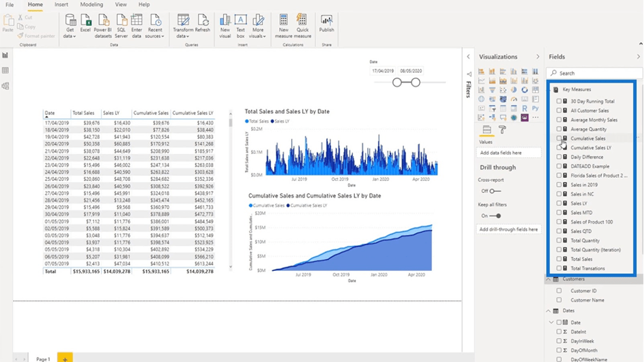Open Recent sources dropdown
Image resolution: width=644 pixels, height=362 pixels.
[x=155, y=26]
